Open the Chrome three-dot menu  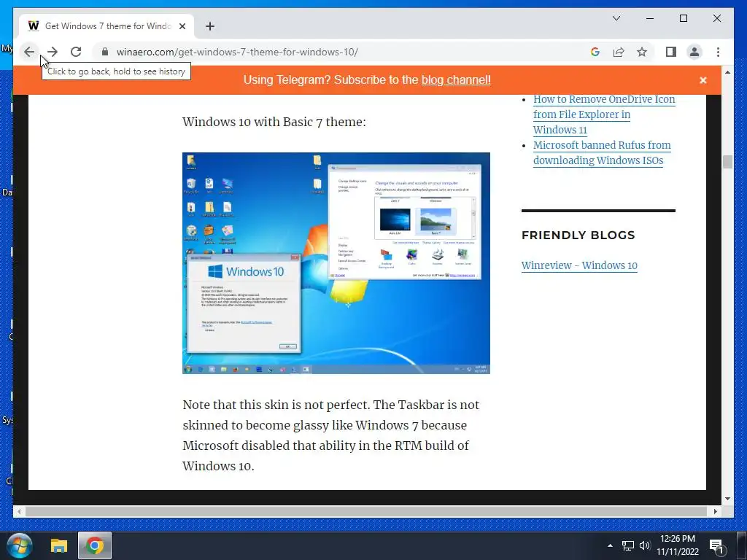(718, 52)
